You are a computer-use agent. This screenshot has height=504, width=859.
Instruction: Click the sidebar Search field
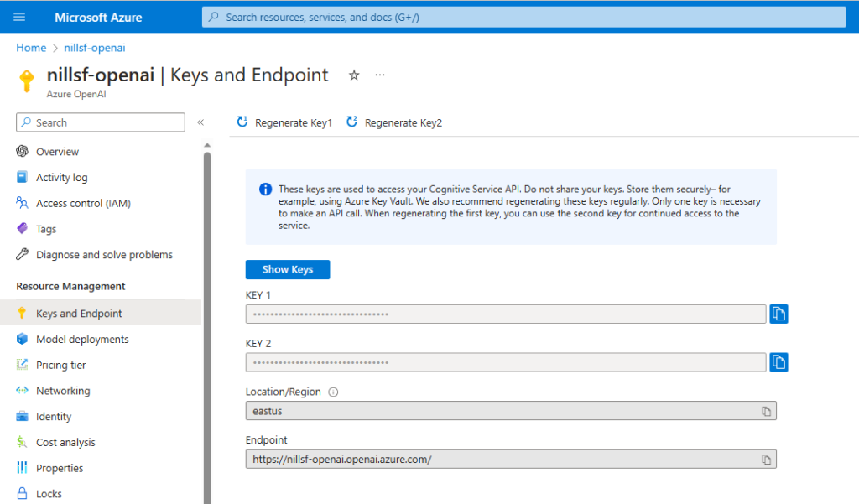[x=101, y=122]
